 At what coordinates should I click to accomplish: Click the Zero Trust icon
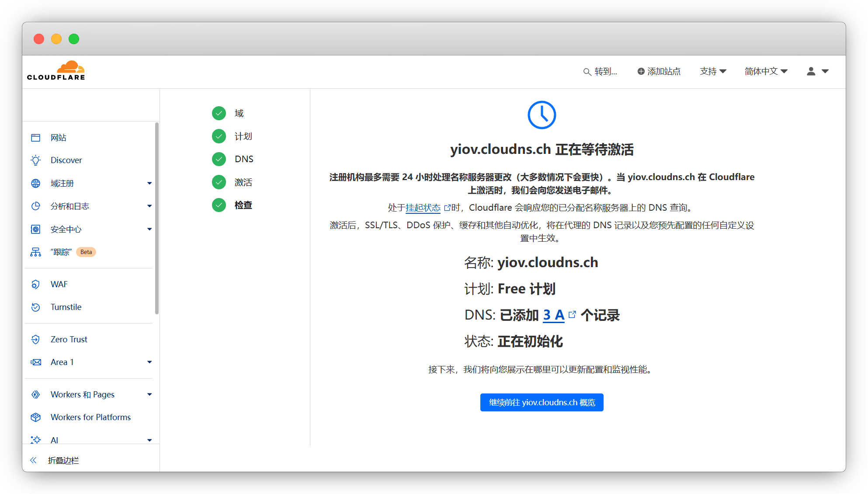pyautogui.click(x=36, y=339)
